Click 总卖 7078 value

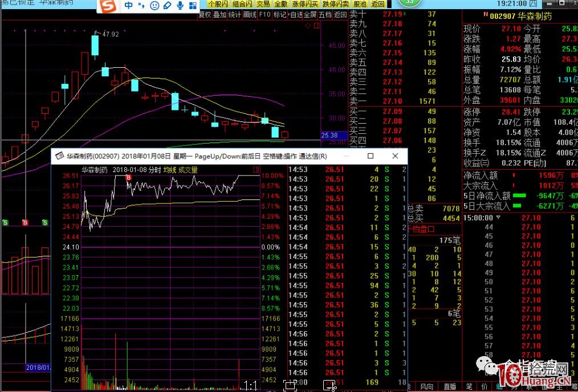point(451,209)
